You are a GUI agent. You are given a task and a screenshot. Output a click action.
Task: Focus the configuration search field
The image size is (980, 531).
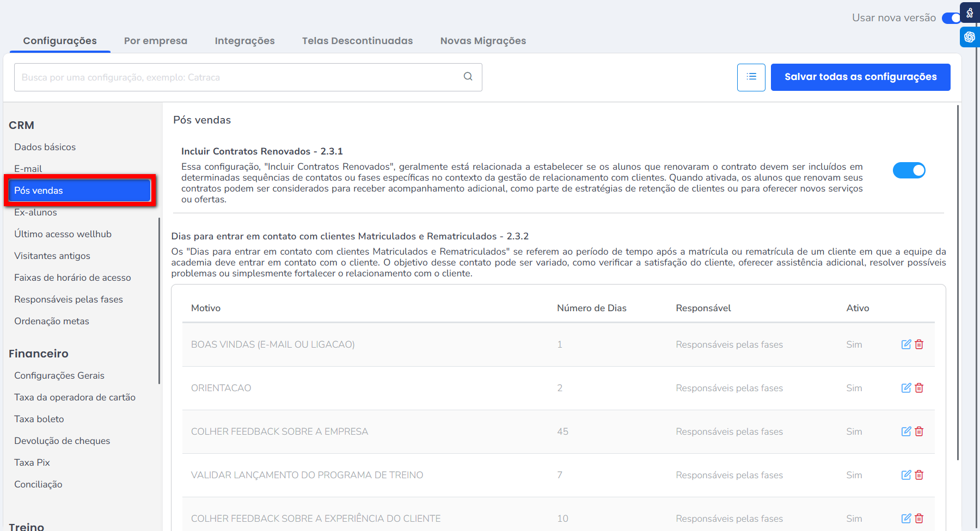point(240,77)
